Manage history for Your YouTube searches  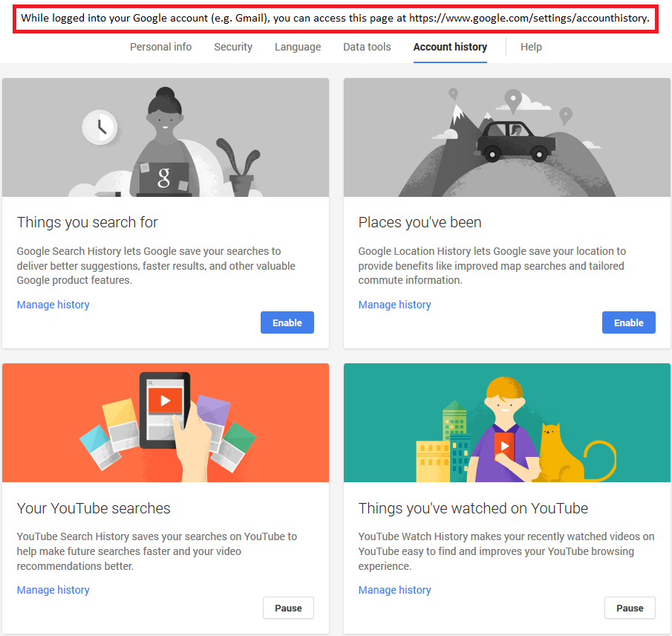pyautogui.click(x=53, y=590)
